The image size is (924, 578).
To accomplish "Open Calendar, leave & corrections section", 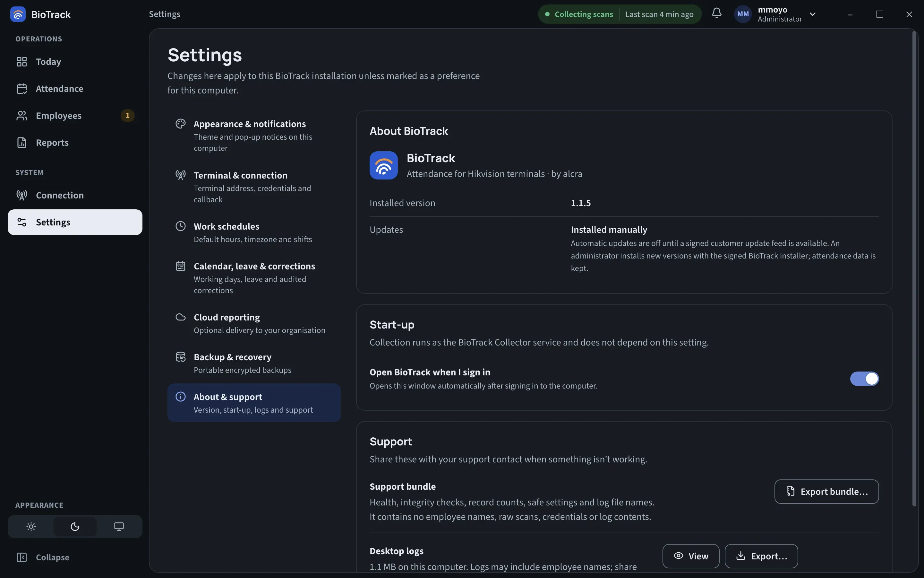I will pos(254,277).
